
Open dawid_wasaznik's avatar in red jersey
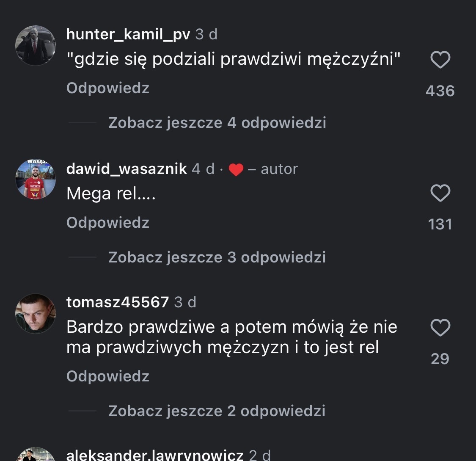[36, 179]
